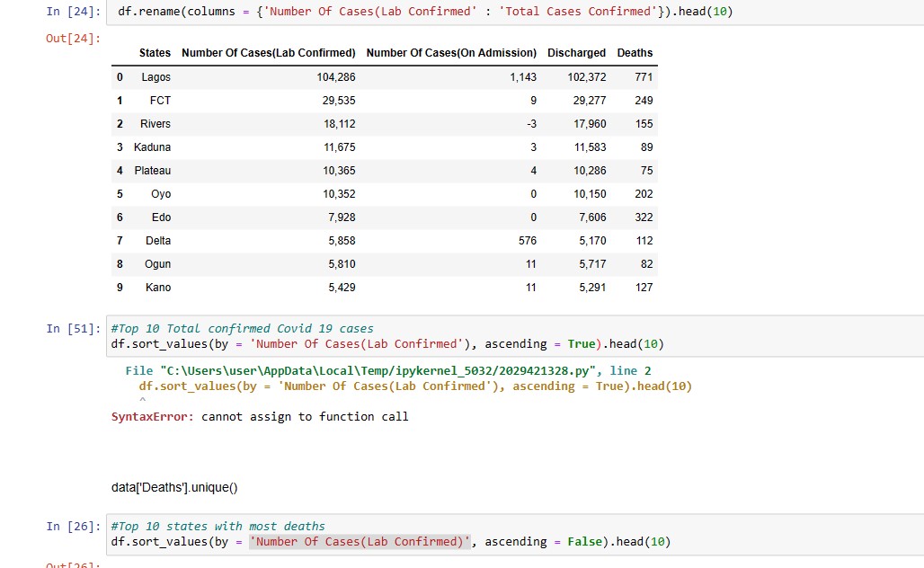Focus the In [51] sort_values code cell

(515, 336)
